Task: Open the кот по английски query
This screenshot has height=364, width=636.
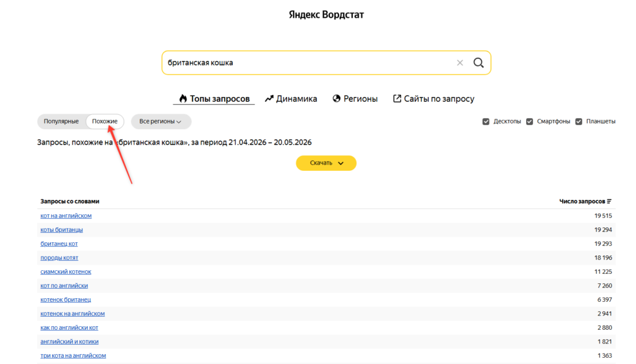Action: [x=64, y=286]
